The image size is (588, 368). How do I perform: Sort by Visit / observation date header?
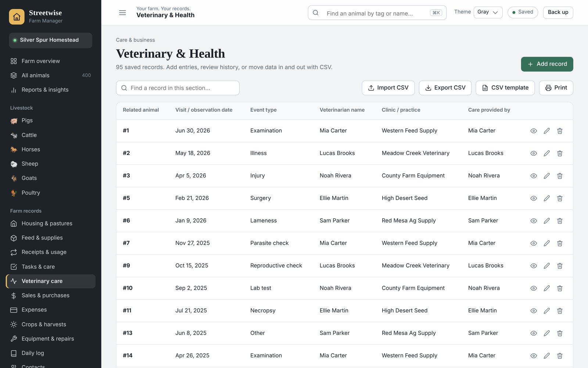coord(204,110)
